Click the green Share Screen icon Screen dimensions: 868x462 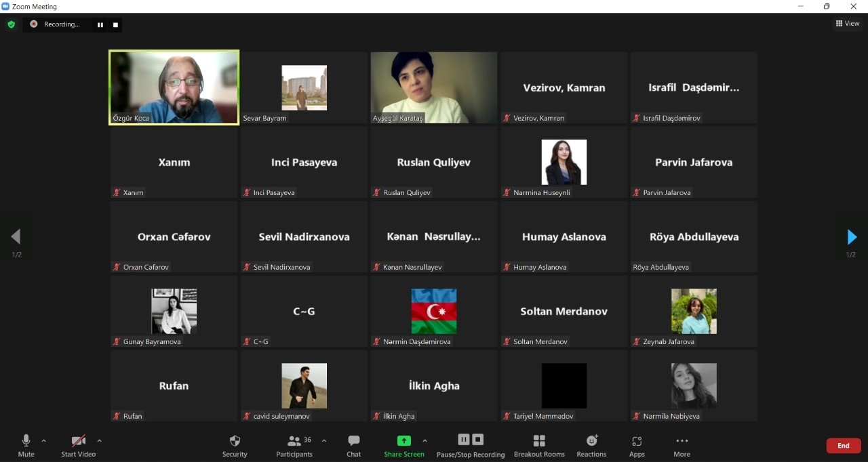[404, 441]
